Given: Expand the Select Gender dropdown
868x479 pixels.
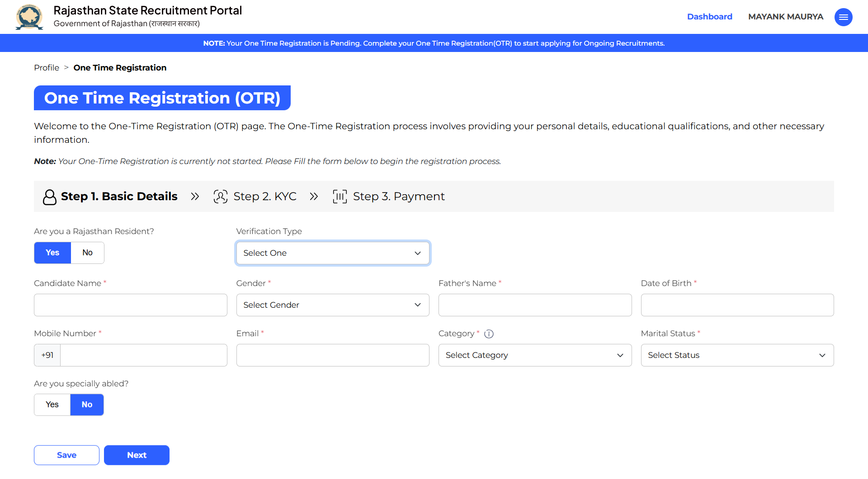Looking at the screenshot, I should (x=332, y=305).
